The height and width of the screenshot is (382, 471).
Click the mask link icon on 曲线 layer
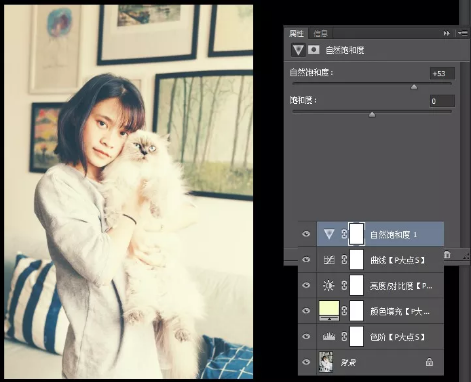click(344, 260)
